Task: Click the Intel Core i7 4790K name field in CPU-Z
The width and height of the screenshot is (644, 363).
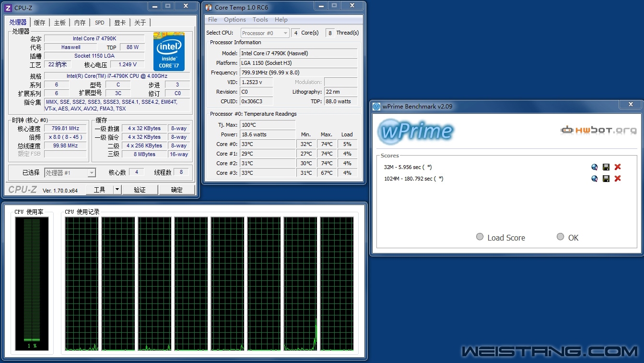Action: 94,38
